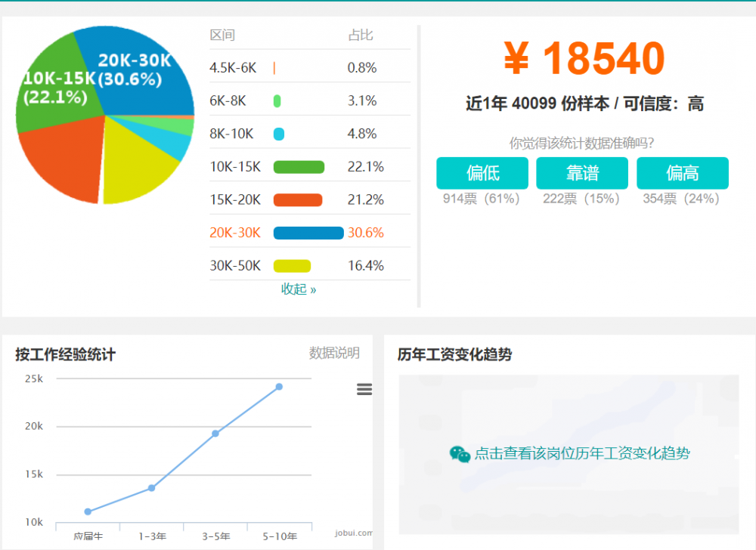Open the 数据说明 data explanation link

(x=336, y=353)
